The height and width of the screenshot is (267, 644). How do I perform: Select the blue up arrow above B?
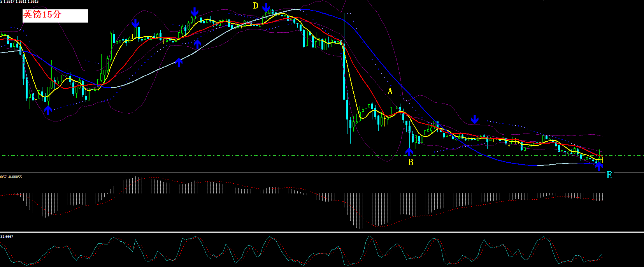click(409, 151)
